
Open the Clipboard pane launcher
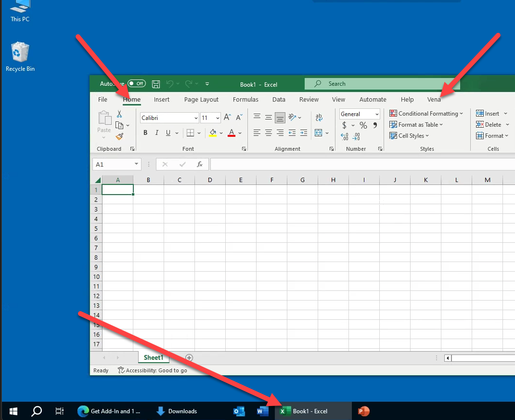(x=132, y=149)
